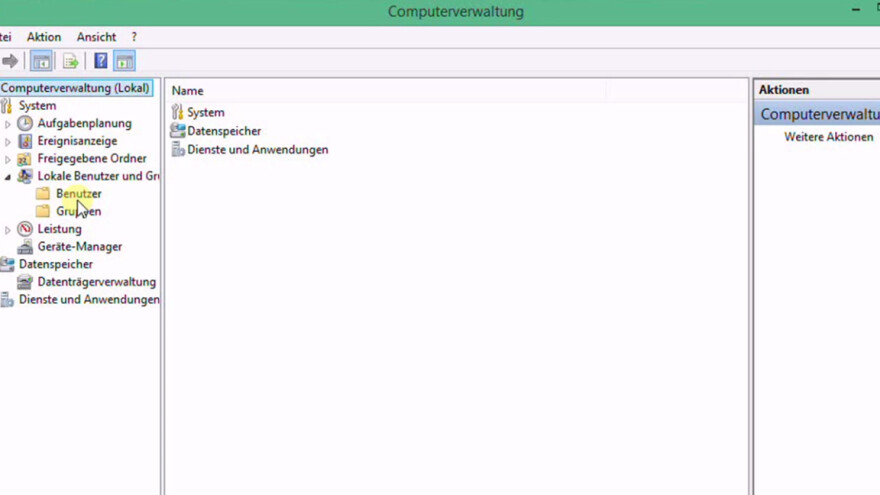880x495 pixels.
Task: Click the forward arrow toolbar button
Action: coord(10,61)
